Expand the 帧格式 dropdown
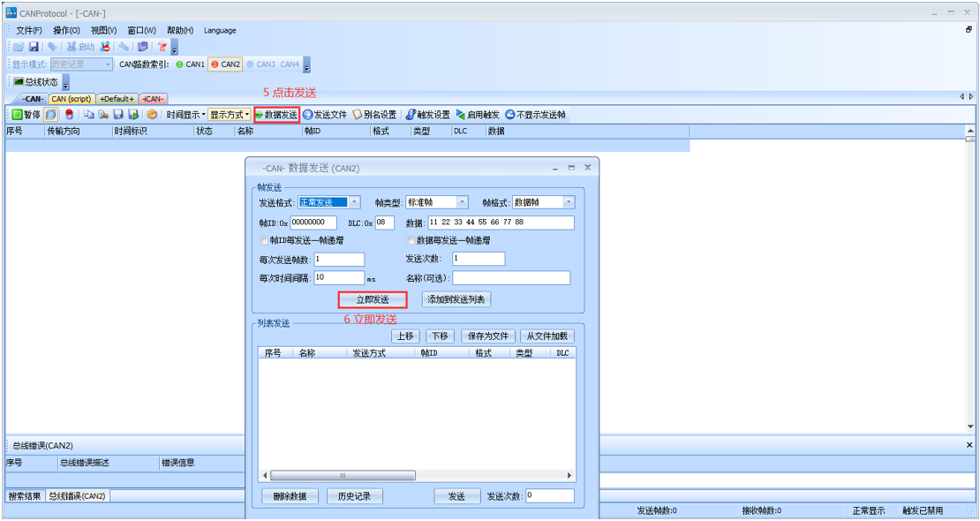The height and width of the screenshot is (521, 980). (569, 202)
